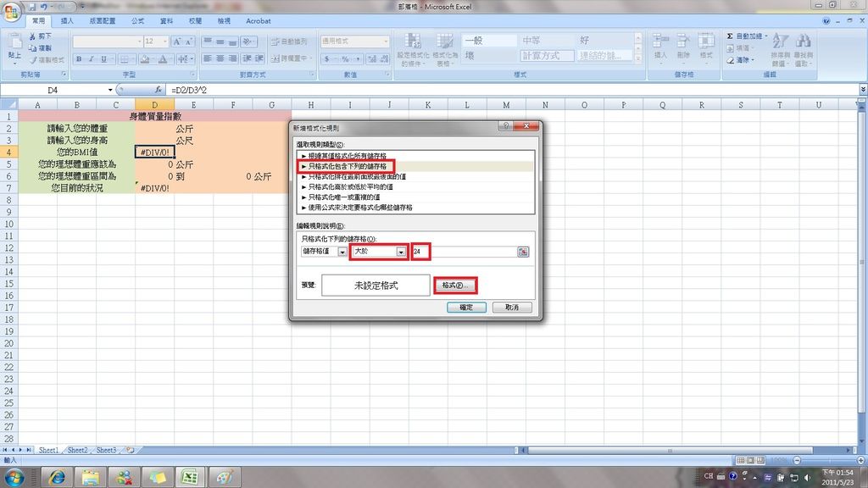Open Sort and Filter (排序與篩選)

(x=780, y=49)
